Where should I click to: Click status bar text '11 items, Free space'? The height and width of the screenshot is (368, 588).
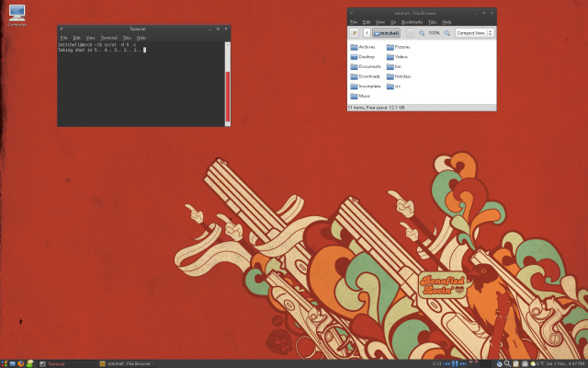coord(376,108)
